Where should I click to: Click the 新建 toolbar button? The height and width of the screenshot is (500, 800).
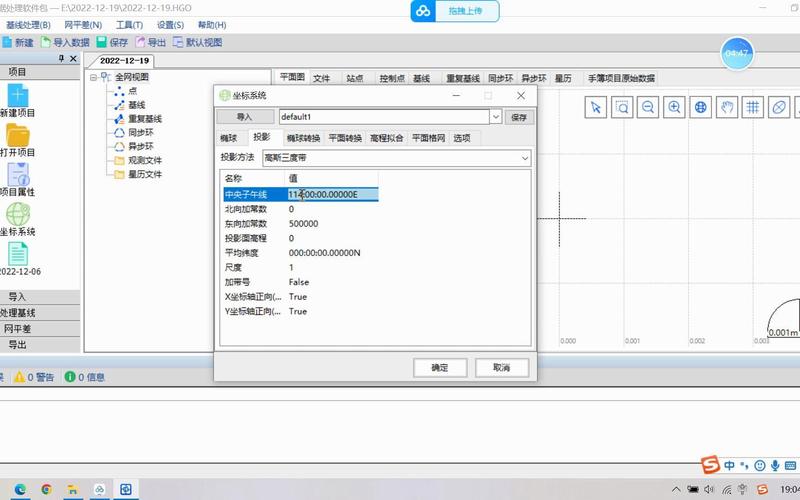[18, 42]
